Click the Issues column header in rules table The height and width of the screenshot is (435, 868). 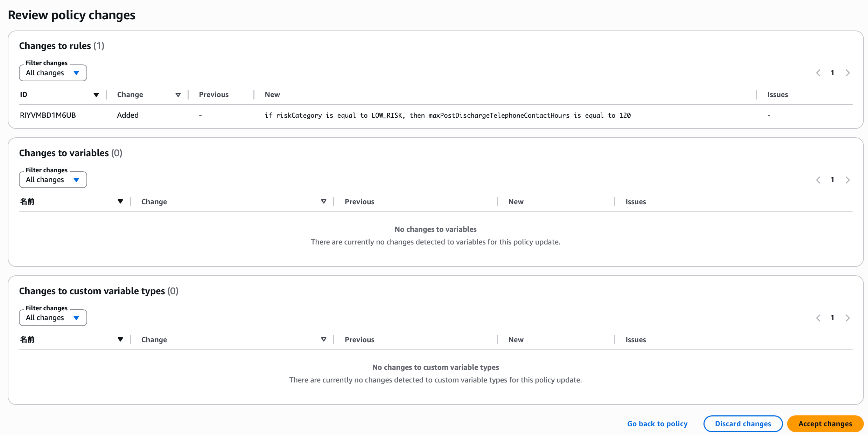coord(778,95)
